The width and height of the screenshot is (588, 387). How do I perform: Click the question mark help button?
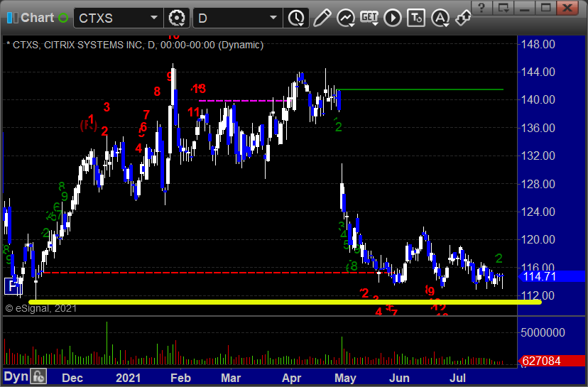(x=482, y=7)
